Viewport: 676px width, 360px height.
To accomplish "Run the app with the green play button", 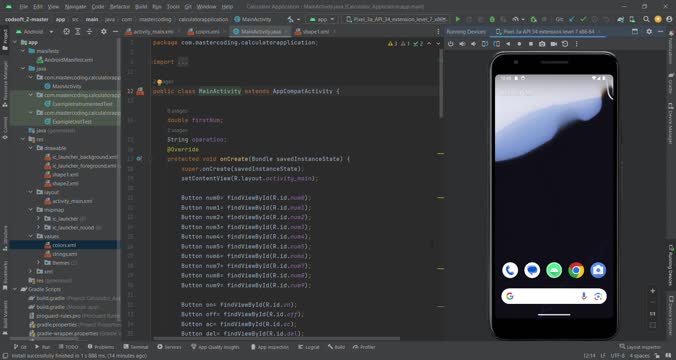I will point(458,19).
